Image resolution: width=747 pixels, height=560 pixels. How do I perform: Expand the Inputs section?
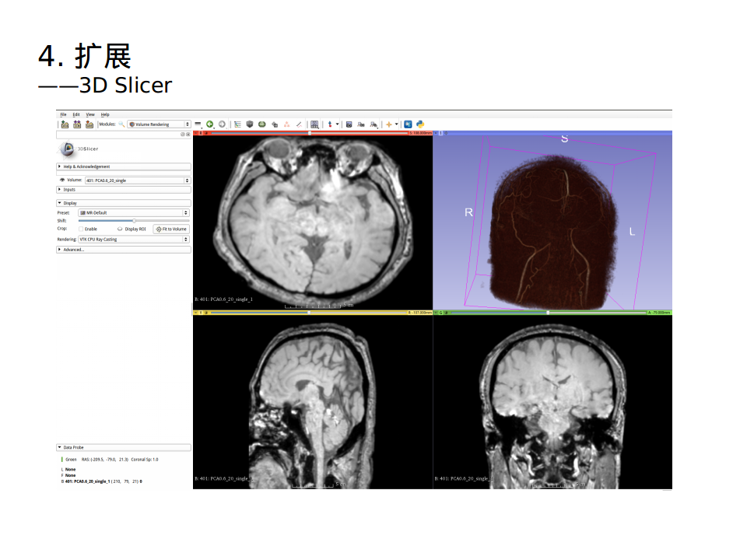coord(124,190)
